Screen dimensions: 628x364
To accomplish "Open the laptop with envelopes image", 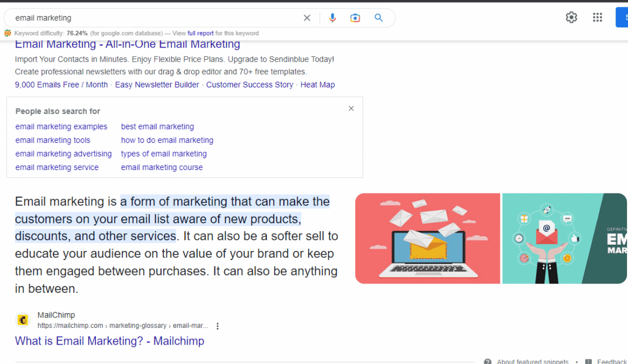I will point(428,238).
